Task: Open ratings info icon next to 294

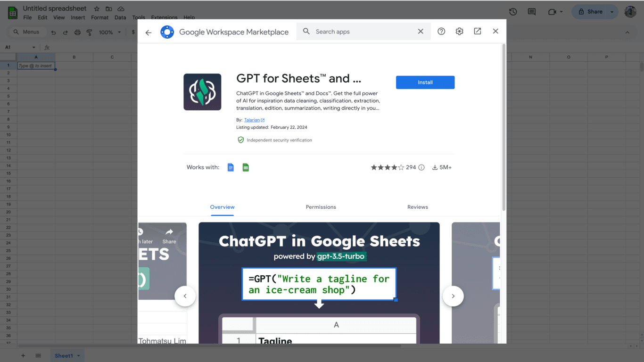Action: (x=421, y=167)
